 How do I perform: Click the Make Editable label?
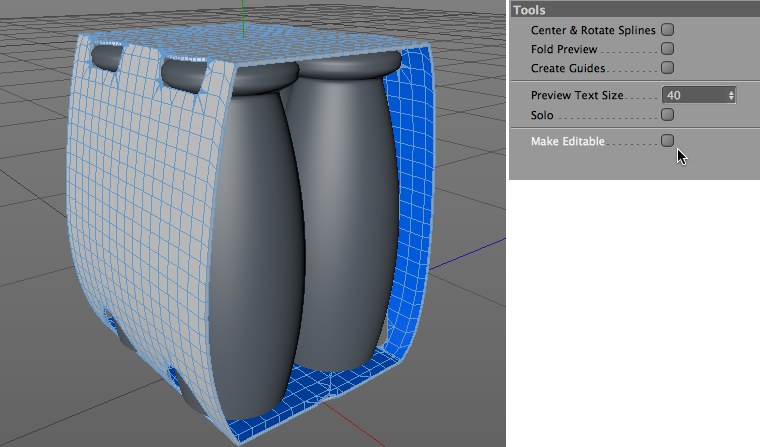568,141
